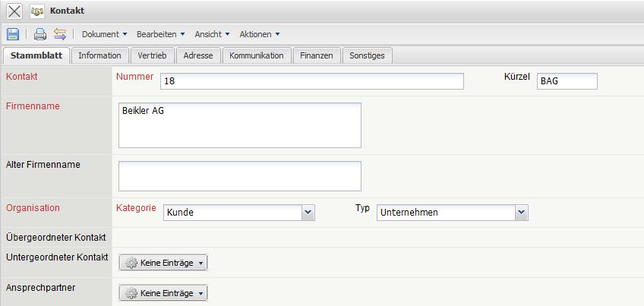Expand Keine Einträge arrow for Ansprechpartner

[x=200, y=293]
